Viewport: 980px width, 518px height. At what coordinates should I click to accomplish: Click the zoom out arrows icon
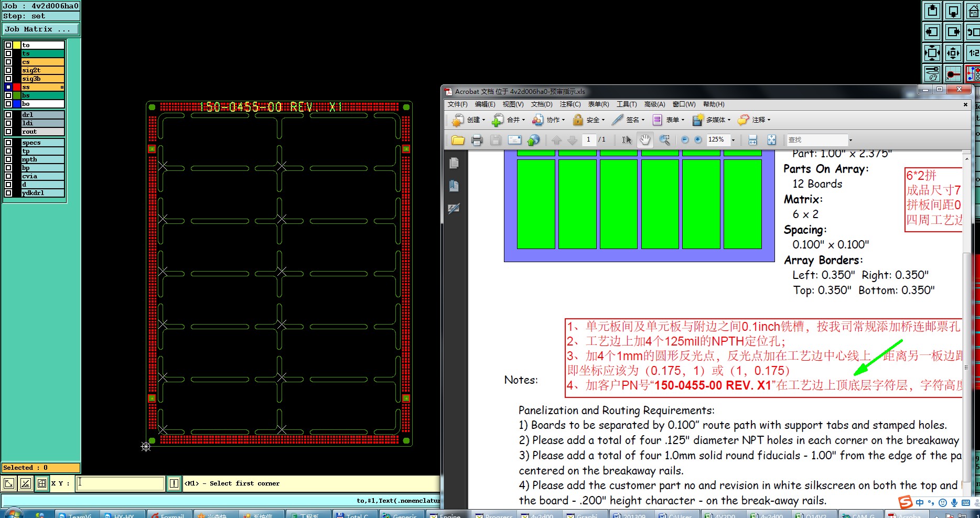point(953,52)
